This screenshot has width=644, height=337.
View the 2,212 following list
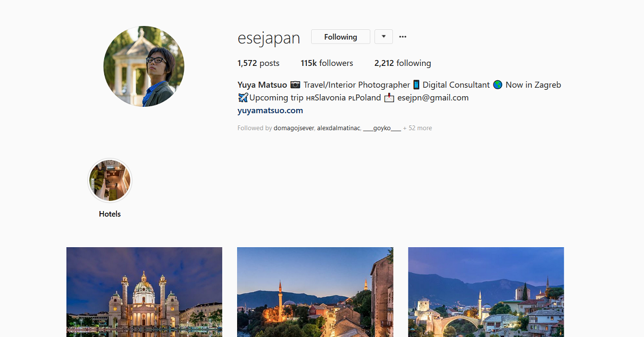tap(403, 63)
